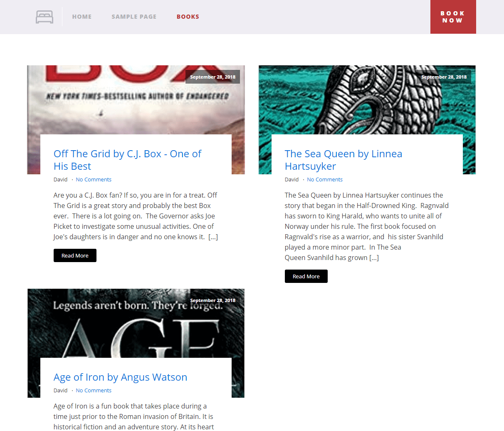
Task: Click No Comments under Age of Iron
Action: coord(94,391)
